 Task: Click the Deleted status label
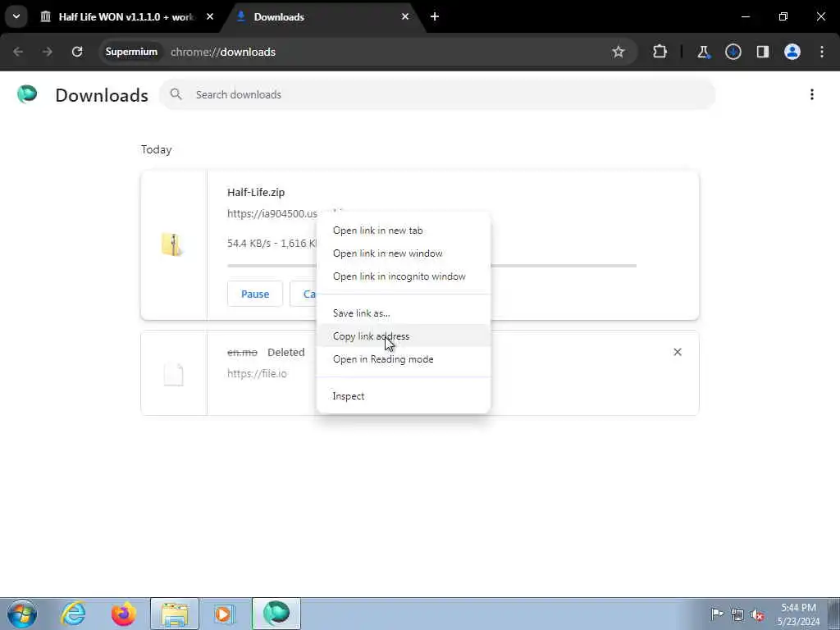(286, 353)
